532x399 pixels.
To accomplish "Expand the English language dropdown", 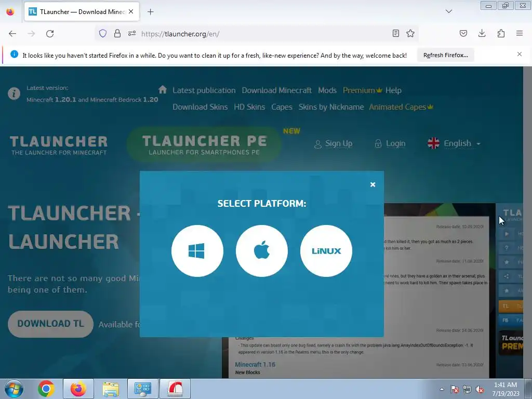I will pos(454,143).
